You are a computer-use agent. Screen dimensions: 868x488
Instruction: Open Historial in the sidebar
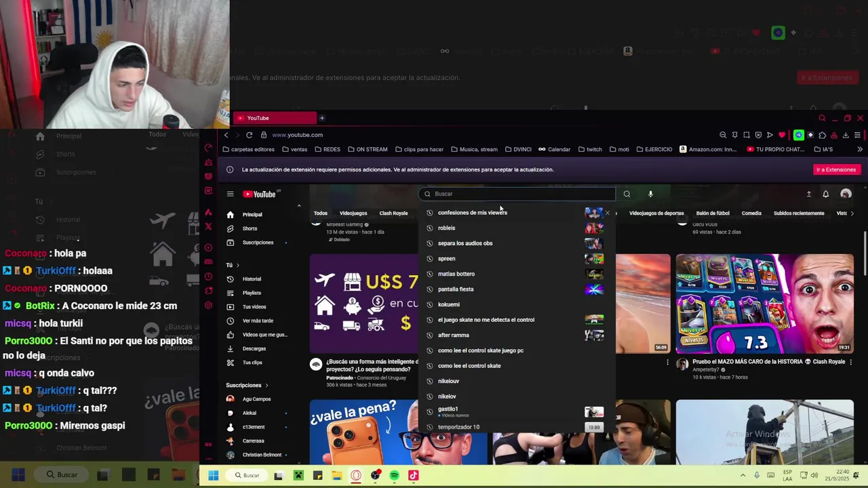point(252,279)
